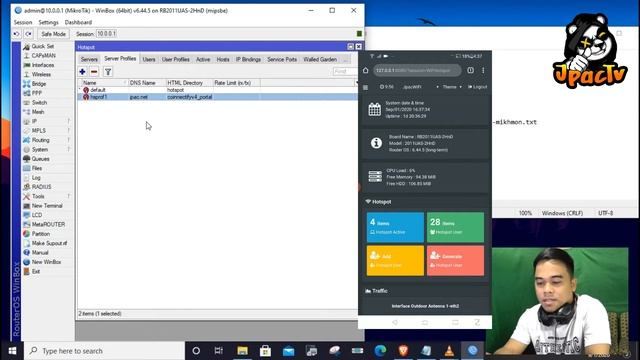Switch to the Server Profiles tab

pyautogui.click(x=120, y=59)
